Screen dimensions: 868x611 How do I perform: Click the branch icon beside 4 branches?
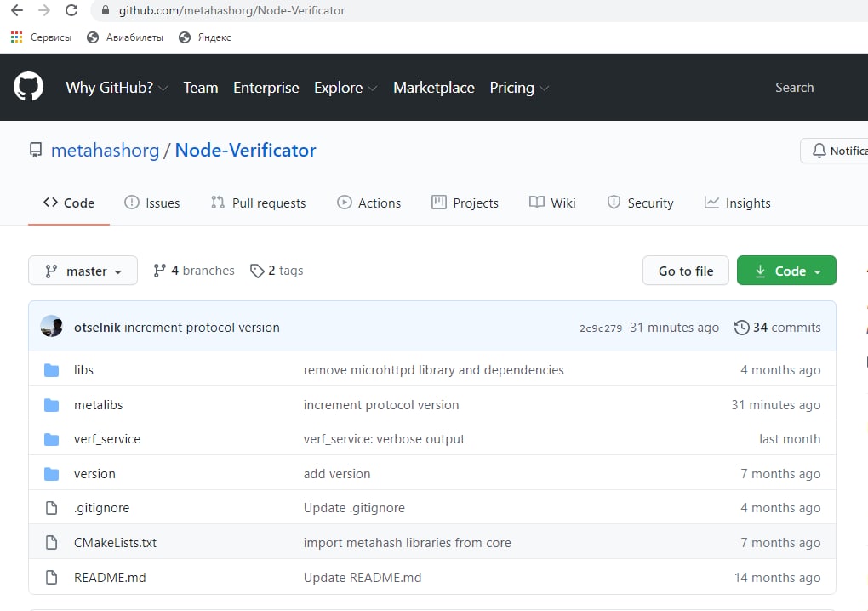[159, 271]
